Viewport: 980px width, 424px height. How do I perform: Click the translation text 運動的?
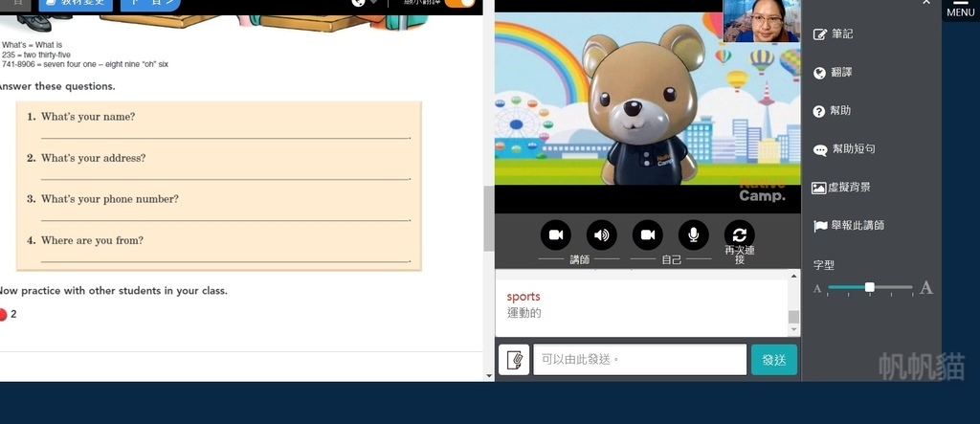tap(523, 313)
